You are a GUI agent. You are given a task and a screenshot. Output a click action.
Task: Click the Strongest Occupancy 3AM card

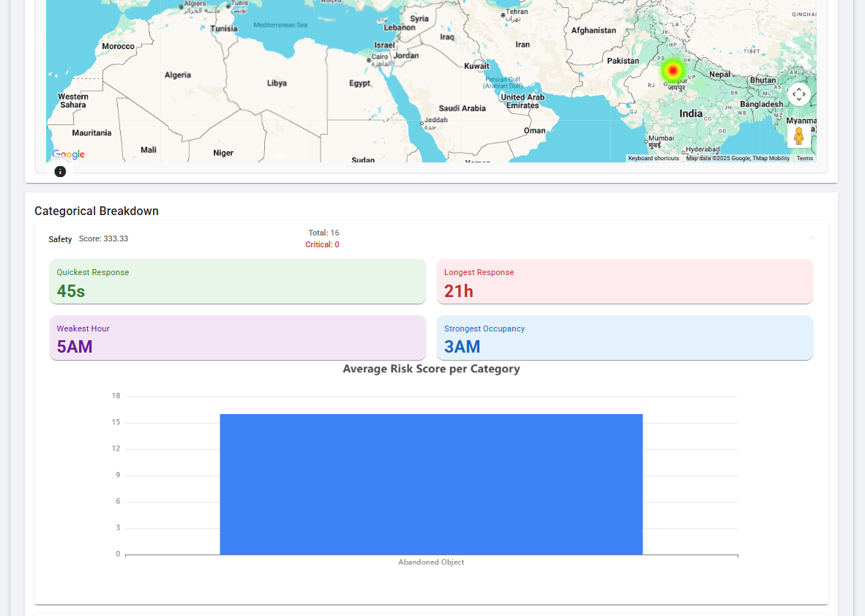pos(624,337)
